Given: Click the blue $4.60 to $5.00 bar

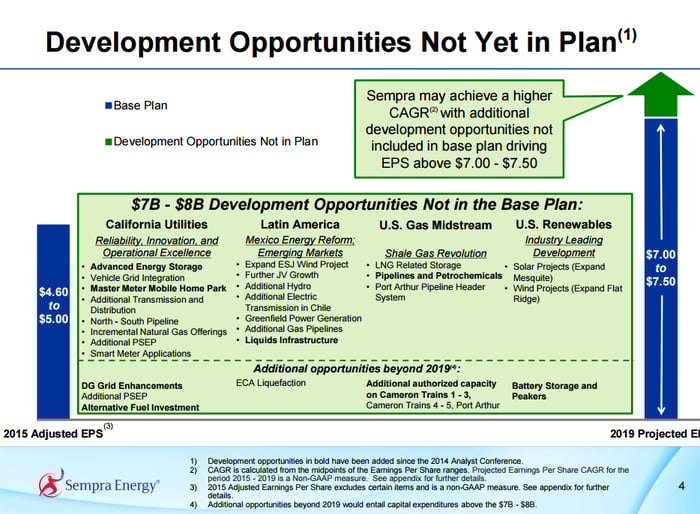Looking at the screenshot, I should pos(53,305).
